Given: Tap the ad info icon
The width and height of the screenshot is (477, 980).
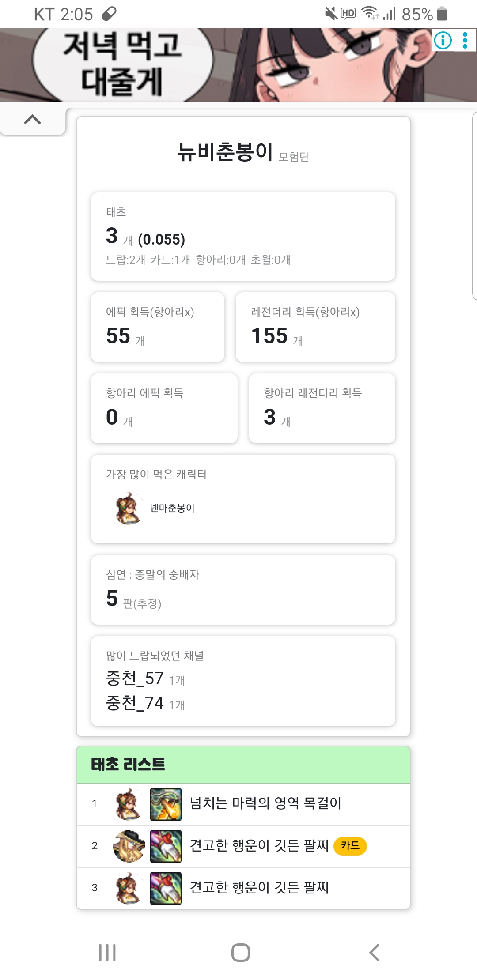Looking at the screenshot, I should tap(443, 41).
